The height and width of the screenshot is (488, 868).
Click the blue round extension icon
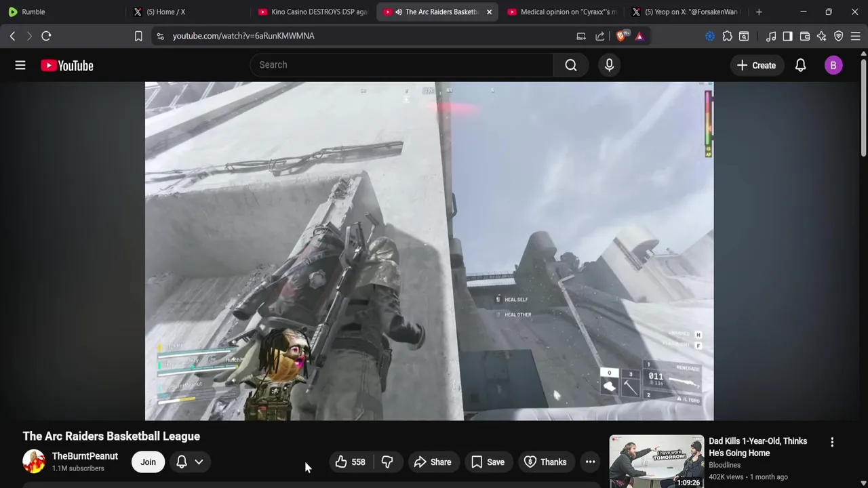click(710, 36)
